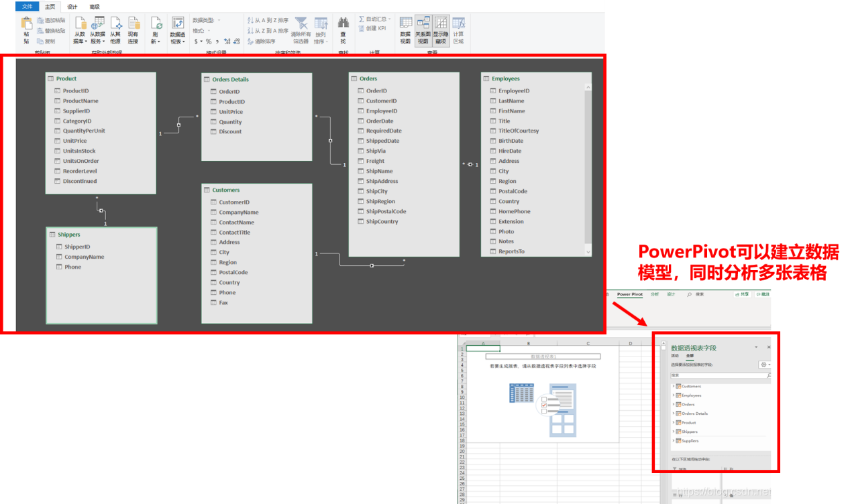The width and height of the screenshot is (850, 504).
Task: Click 追加粘贴 (Paste Append)
Action: (x=51, y=21)
